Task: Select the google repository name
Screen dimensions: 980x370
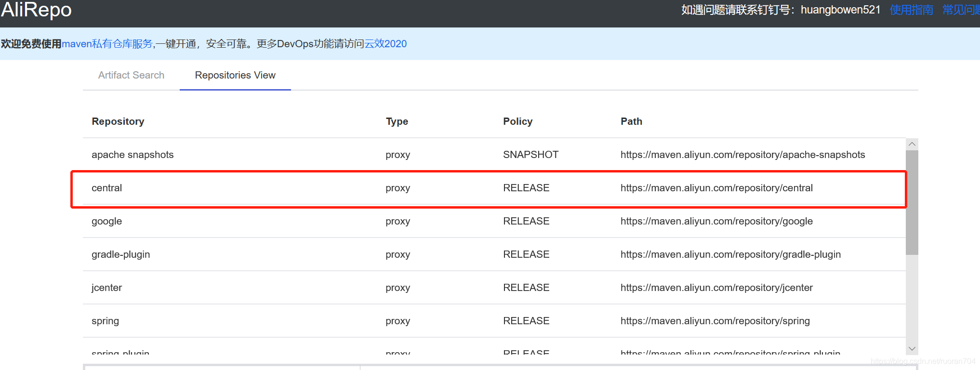Action: [x=106, y=221]
